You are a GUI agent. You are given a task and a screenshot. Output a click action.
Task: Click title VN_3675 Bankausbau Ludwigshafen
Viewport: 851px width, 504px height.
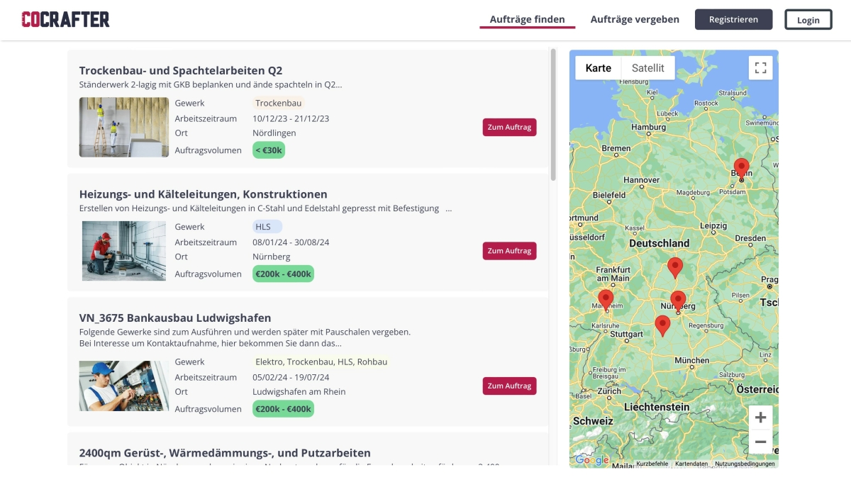click(175, 318)
